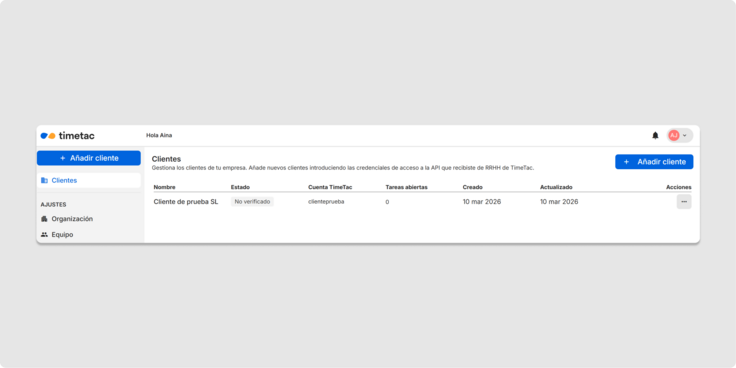The height and width of the screenshot is (368, 736).
Task: Click the Tareas abiertas column header
Action: (x=406, y=187)
